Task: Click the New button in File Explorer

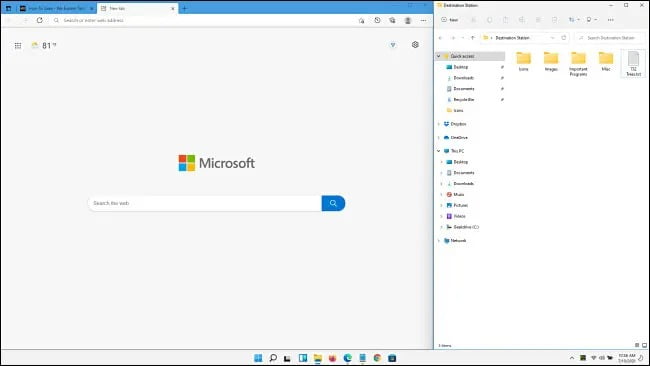Action: [450, 20]
